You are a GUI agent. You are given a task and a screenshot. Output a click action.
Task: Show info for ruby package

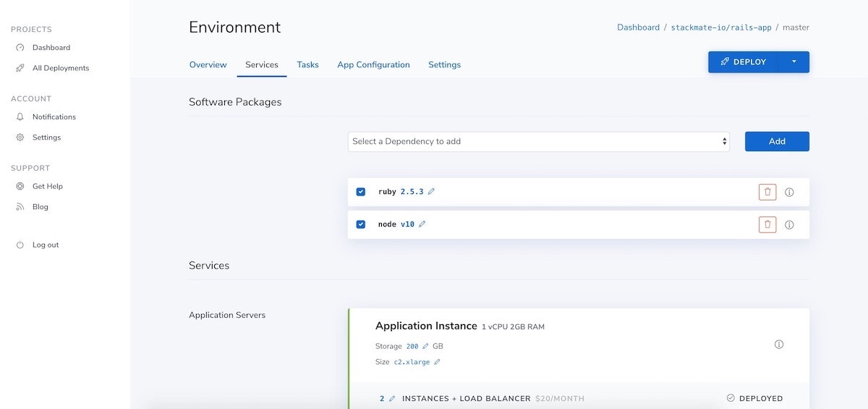tap(789, 193)
